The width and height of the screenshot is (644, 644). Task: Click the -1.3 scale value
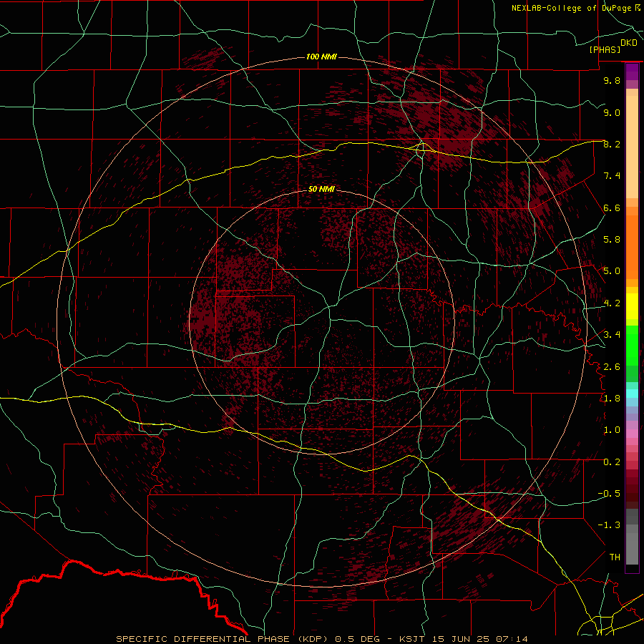coord(609,525)
